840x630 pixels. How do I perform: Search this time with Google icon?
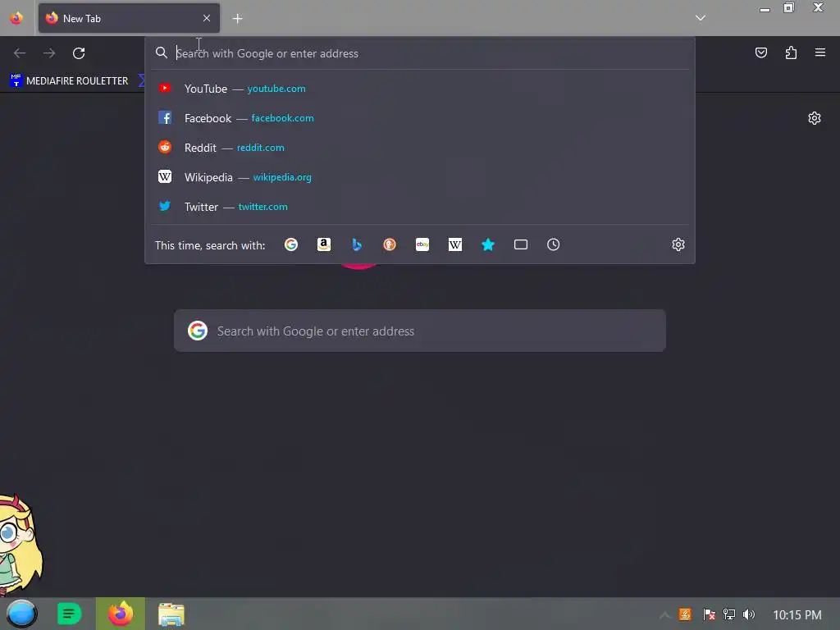point(291,244)
